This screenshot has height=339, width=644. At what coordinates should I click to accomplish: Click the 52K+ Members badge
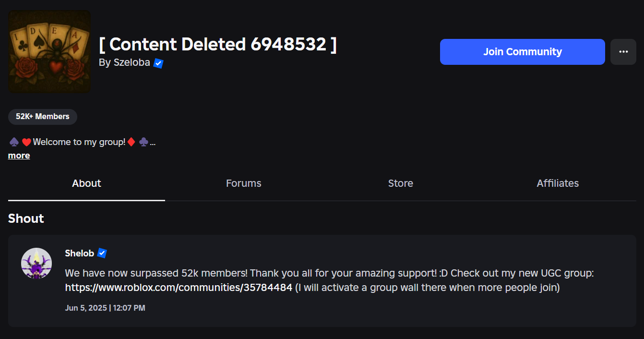point(43,117)
